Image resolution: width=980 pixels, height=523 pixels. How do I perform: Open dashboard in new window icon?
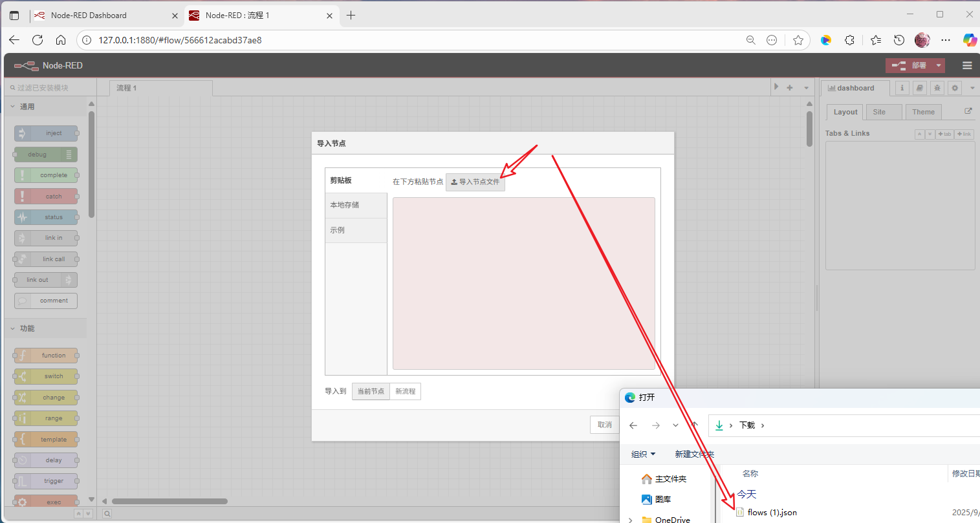(968, 111)
